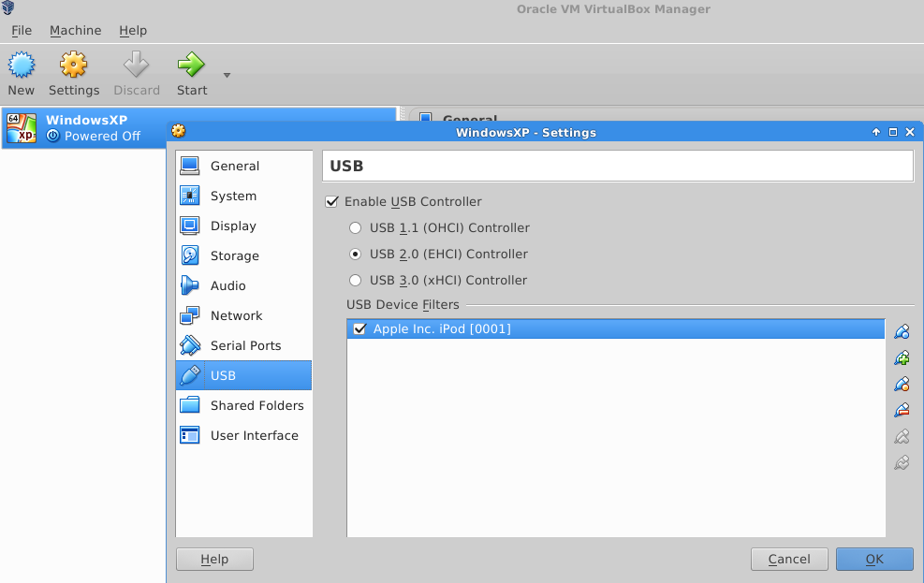924x583 pixels.
Task: Add USB filter from attached device
Action: click(x=901, y=357)
